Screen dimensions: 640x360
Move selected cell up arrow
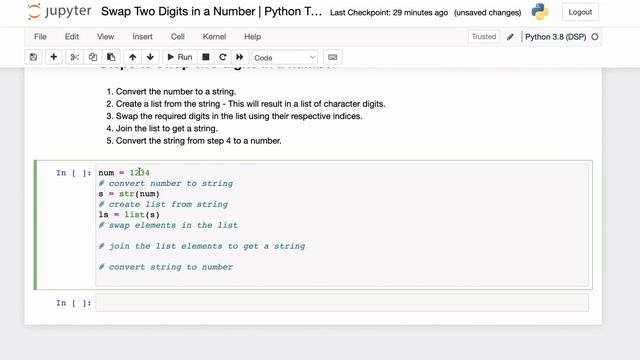(x=132, y=57)
